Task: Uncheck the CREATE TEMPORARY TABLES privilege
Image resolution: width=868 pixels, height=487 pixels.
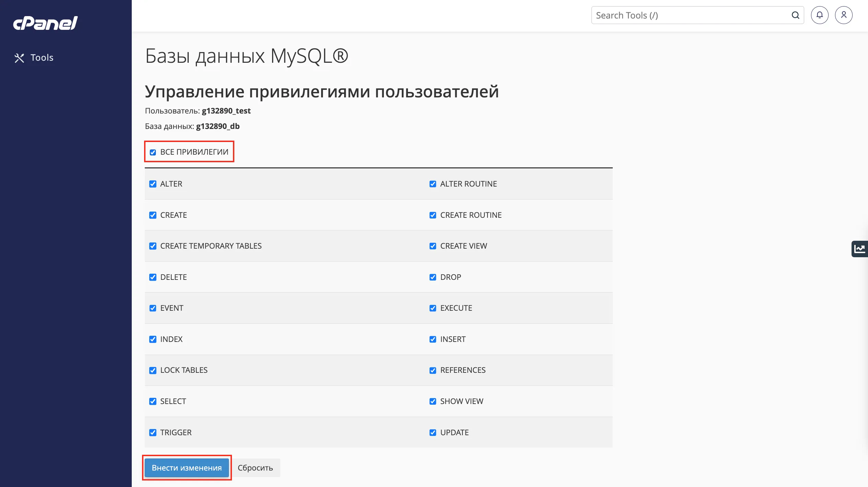Action: [x=153, y=246]
